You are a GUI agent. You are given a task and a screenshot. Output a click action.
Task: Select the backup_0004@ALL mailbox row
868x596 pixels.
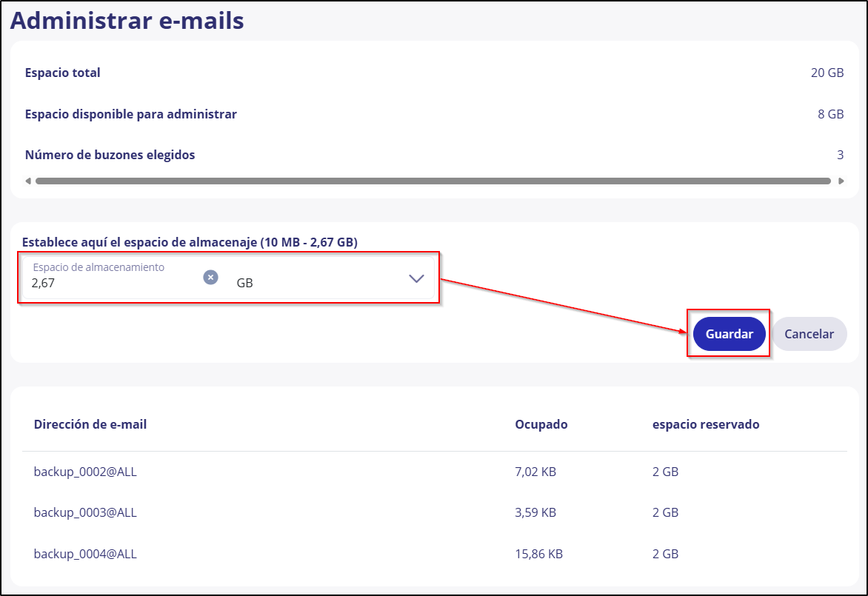coord(85,554)
